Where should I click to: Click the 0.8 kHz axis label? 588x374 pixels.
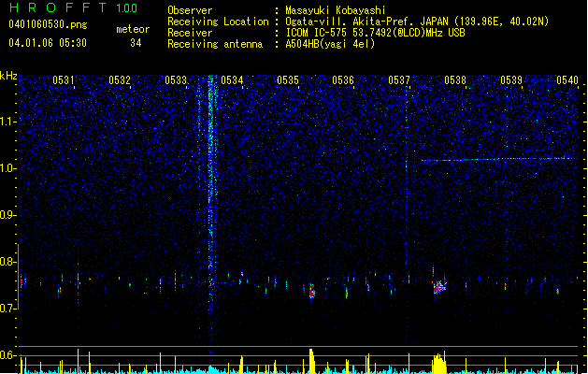tap(7, 262)
